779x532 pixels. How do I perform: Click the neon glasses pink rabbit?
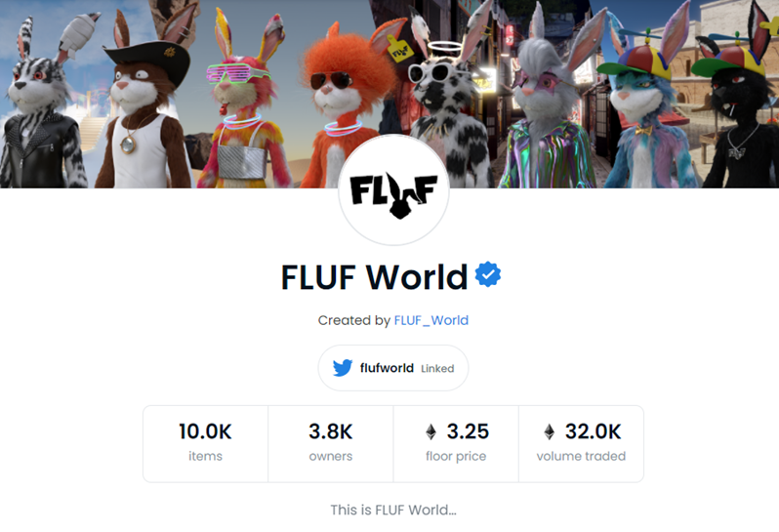click(243, 106)
